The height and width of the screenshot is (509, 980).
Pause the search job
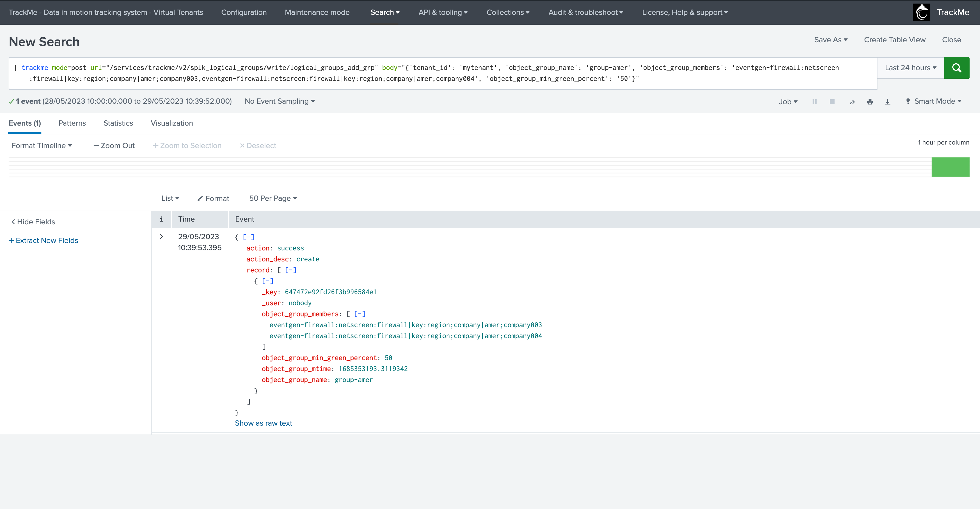pyautogui.click(x=814, y=101)
